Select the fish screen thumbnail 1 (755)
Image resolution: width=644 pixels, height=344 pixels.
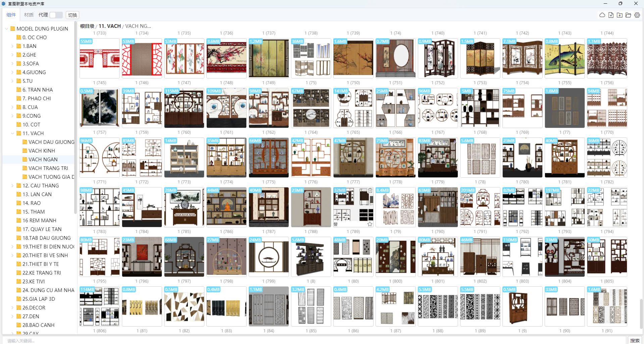tap(564, 58)
